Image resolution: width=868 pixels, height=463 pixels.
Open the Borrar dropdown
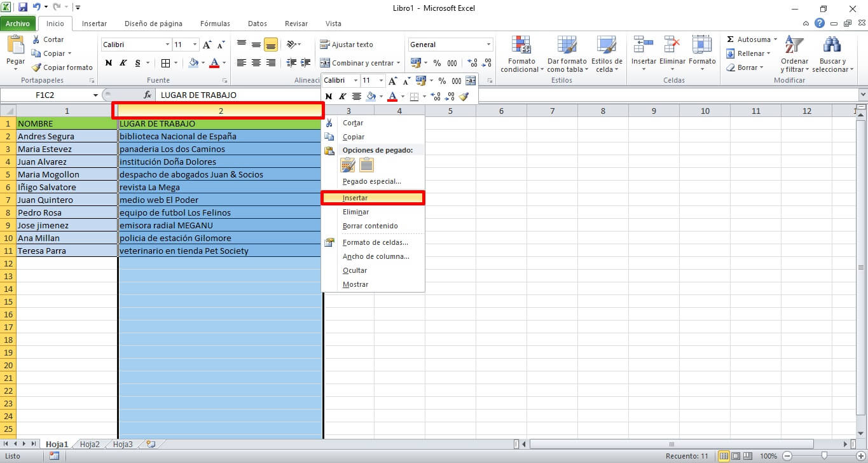click(x=746, y=67)
